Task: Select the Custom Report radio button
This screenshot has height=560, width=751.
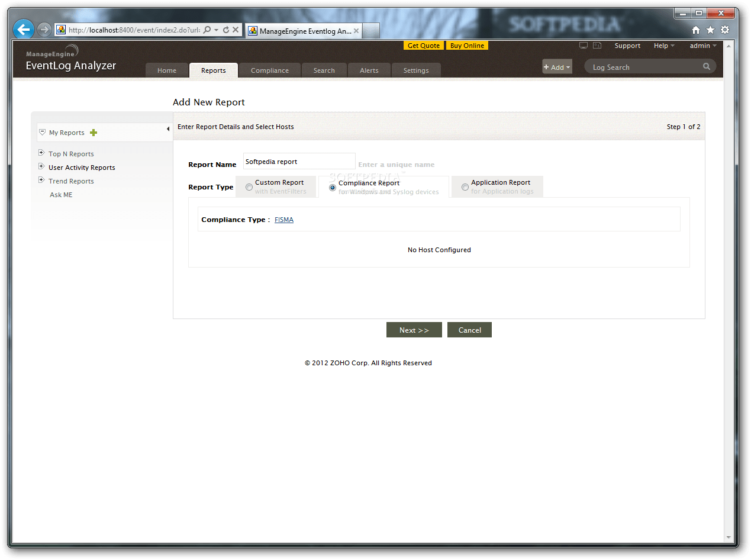Action: 249,186
